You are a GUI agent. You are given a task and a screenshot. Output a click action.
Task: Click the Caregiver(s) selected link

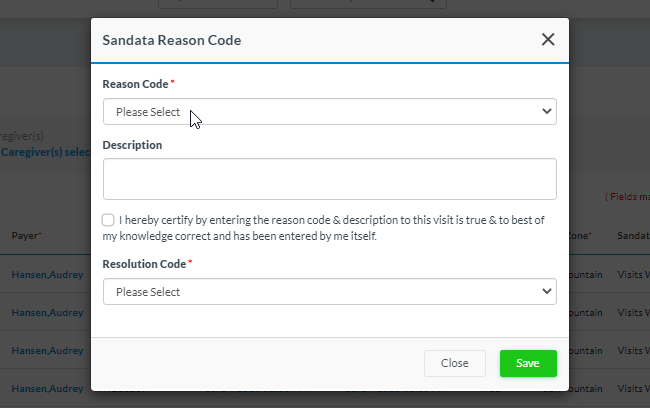coord(45,152)
